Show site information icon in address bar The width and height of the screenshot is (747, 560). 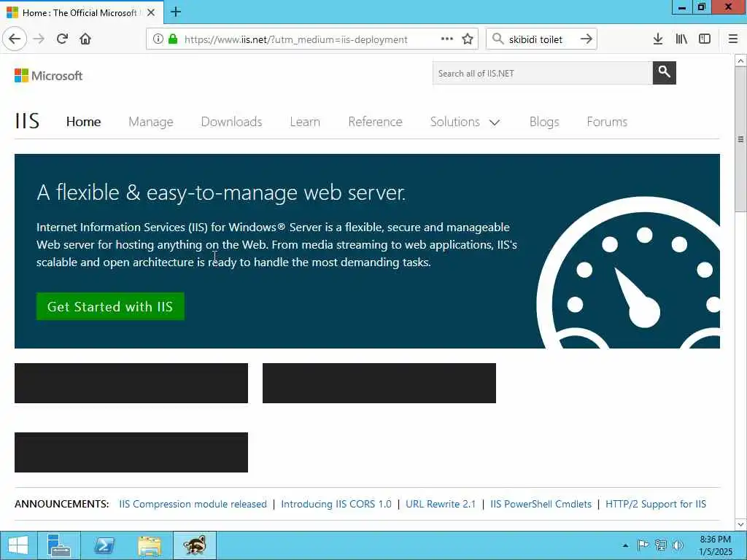click(158, 39)
